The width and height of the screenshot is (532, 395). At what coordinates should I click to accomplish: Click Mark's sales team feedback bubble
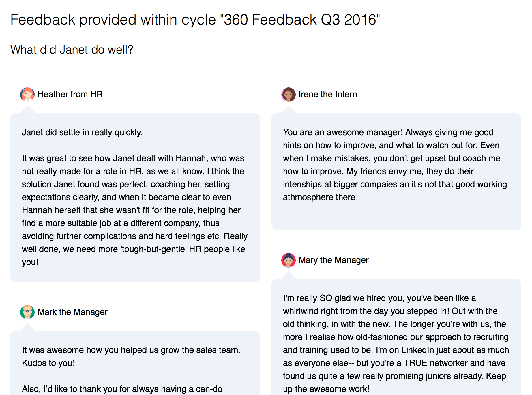point(135,363)
